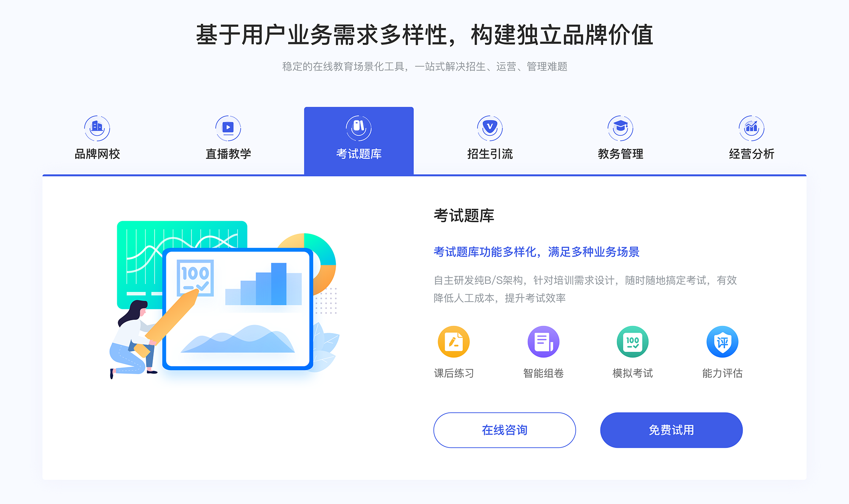Open the 招生引流 icon
This screenshot has width=849, height=504.
[x=486, y=126]
